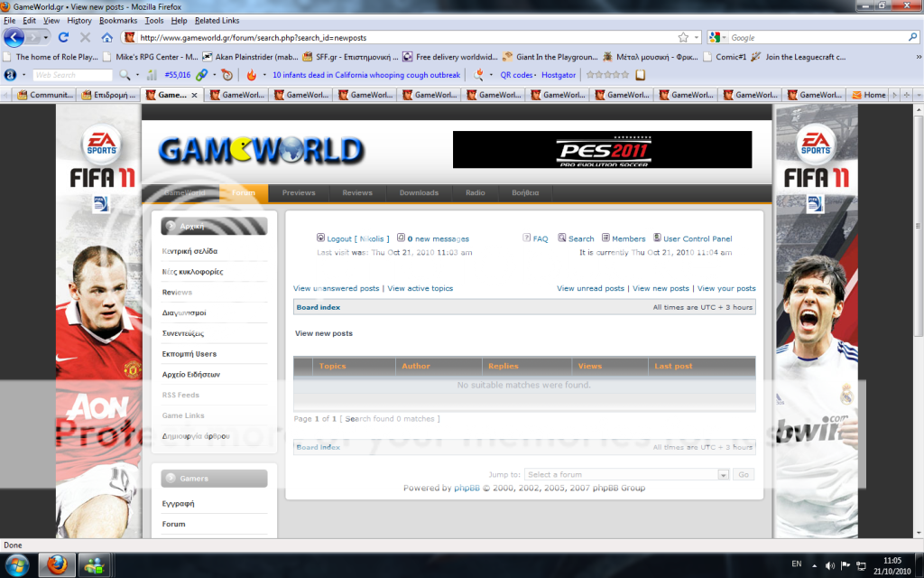The image size is (924, 578).
Task: Click the Action Center flag tray icon
Action: point(845,565)
